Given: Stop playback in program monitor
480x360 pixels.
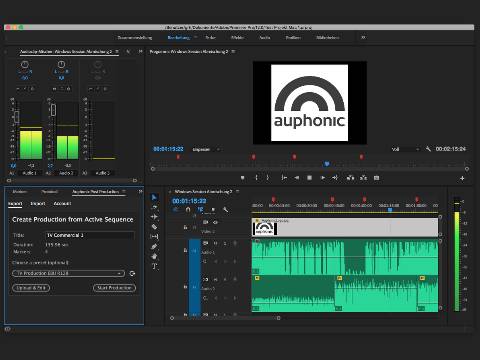Looking at the screenshot, I should 309,178.
